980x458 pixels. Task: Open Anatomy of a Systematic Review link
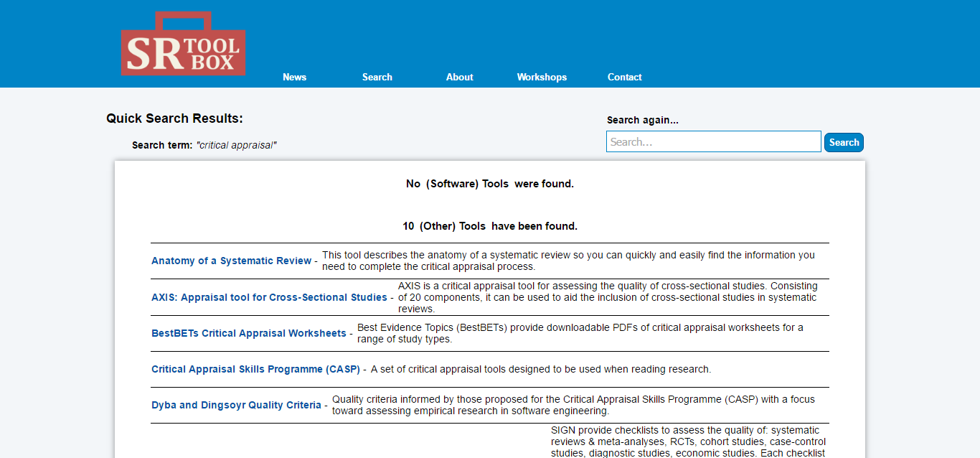tap(231, 261)
